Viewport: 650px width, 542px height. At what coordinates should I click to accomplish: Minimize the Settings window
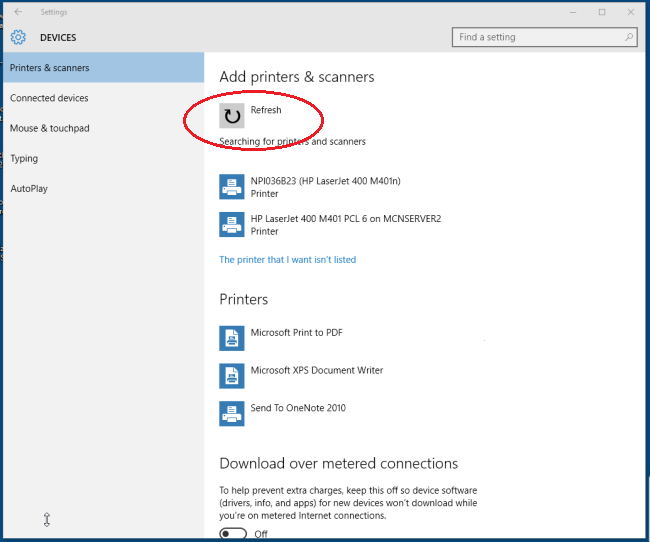(x=574, y=12)
